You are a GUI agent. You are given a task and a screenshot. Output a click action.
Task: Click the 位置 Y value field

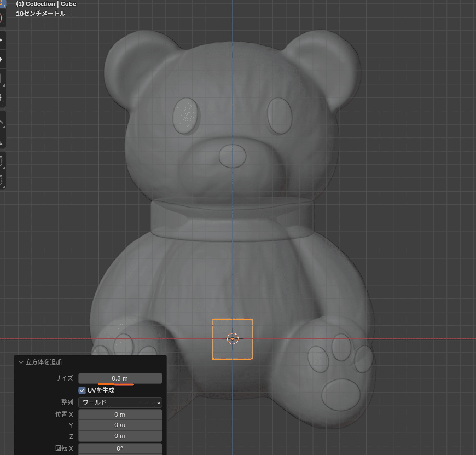120,425
